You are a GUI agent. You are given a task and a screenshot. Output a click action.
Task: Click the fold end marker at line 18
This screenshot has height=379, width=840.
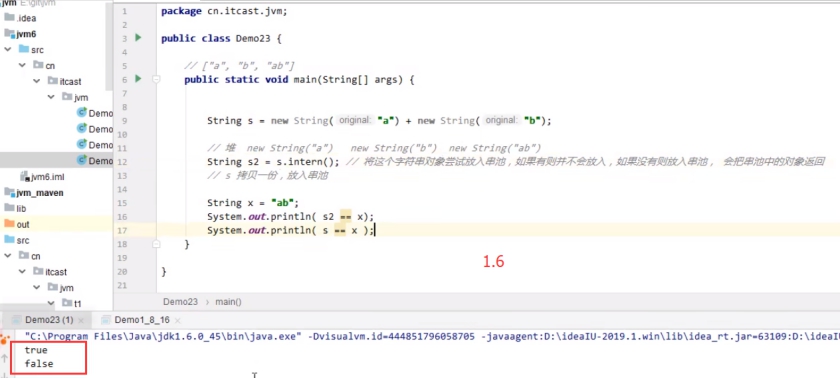click(x=156, y=244)
